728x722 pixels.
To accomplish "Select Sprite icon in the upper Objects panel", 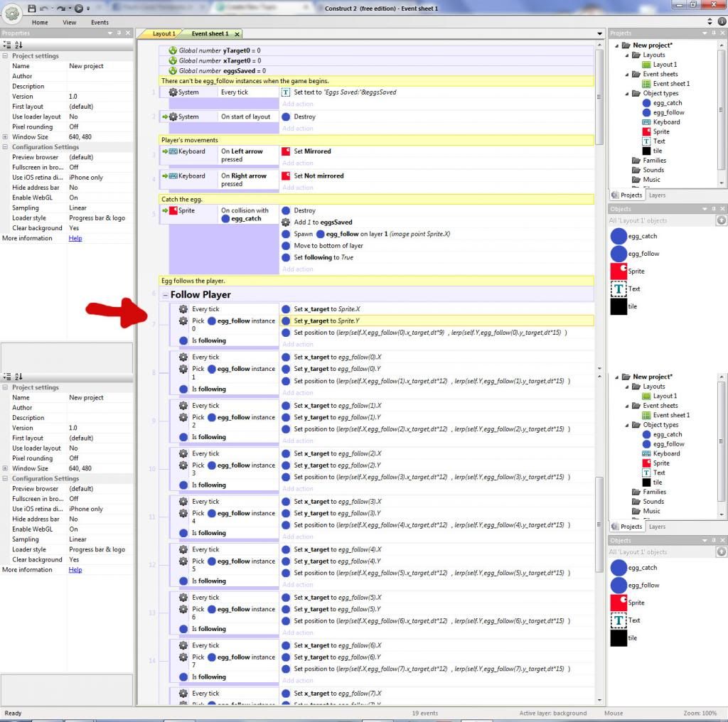I will 619,271.
